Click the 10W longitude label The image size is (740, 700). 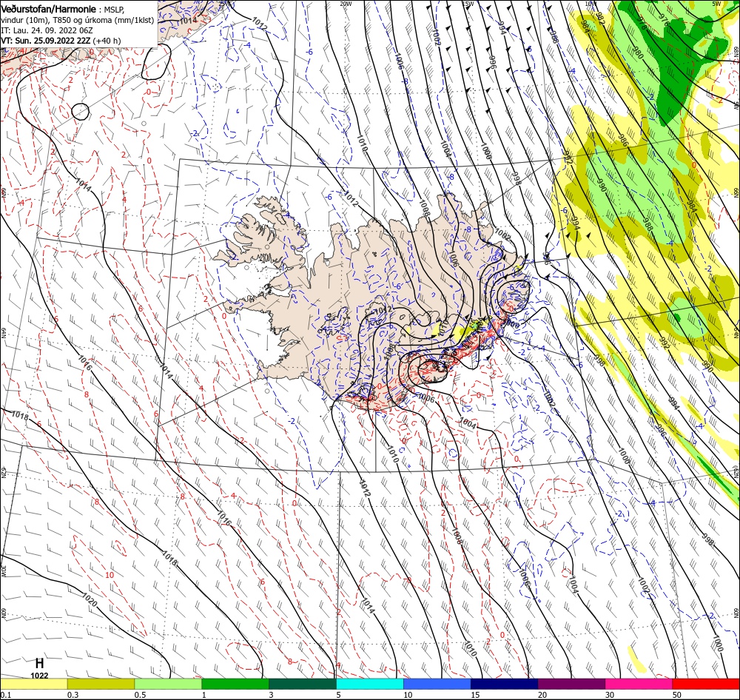click(x=591, y=4)
